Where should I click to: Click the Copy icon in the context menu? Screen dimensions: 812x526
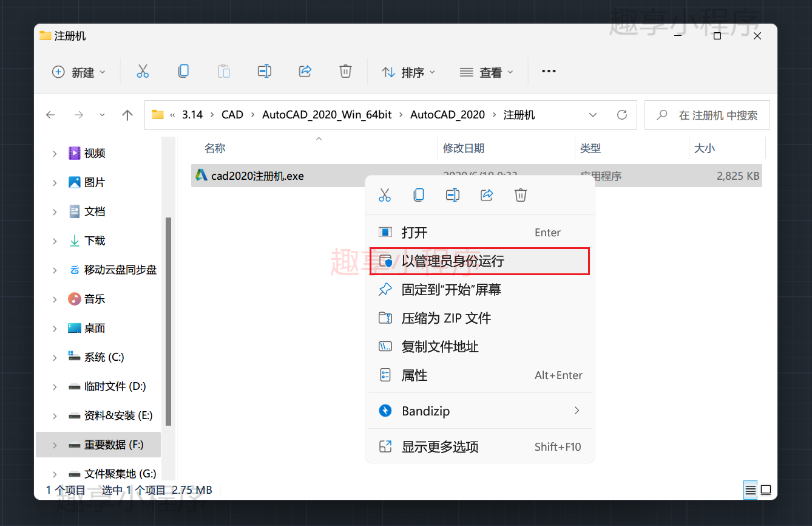(419, 195)
